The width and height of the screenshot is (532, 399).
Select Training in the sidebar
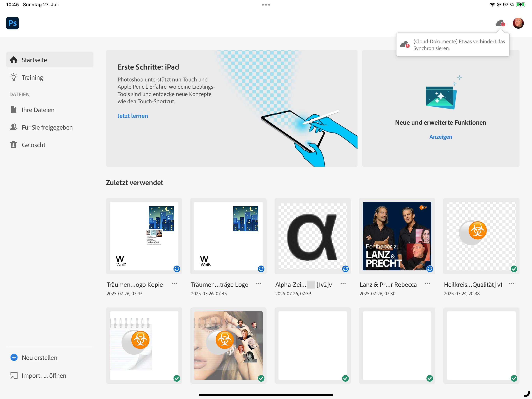click(x=32, y=78)
